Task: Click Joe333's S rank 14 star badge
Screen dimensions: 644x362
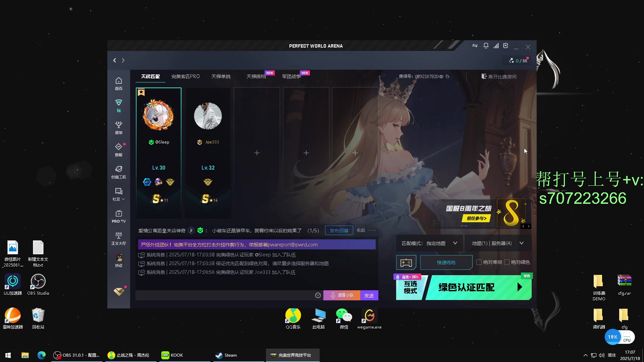Action: pyautogui.click(x=209, y=199)
